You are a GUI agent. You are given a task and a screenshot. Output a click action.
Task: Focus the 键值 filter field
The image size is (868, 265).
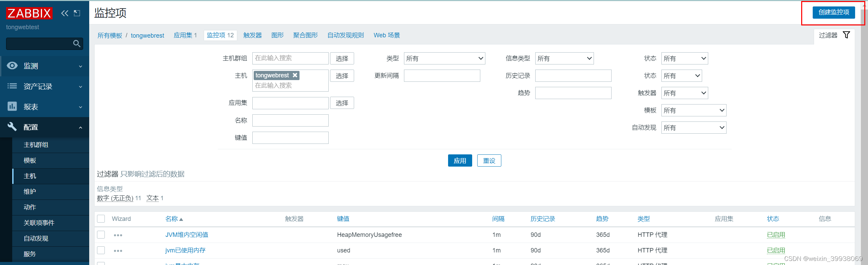pos(290,138)
